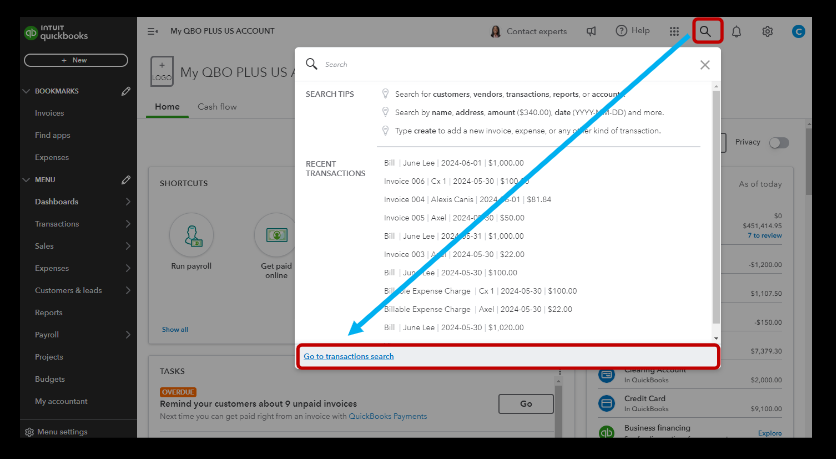Open Invoice 004 Alexis Canis transaction
This screenshot has height=459, width=836.
tap(468, 199)
